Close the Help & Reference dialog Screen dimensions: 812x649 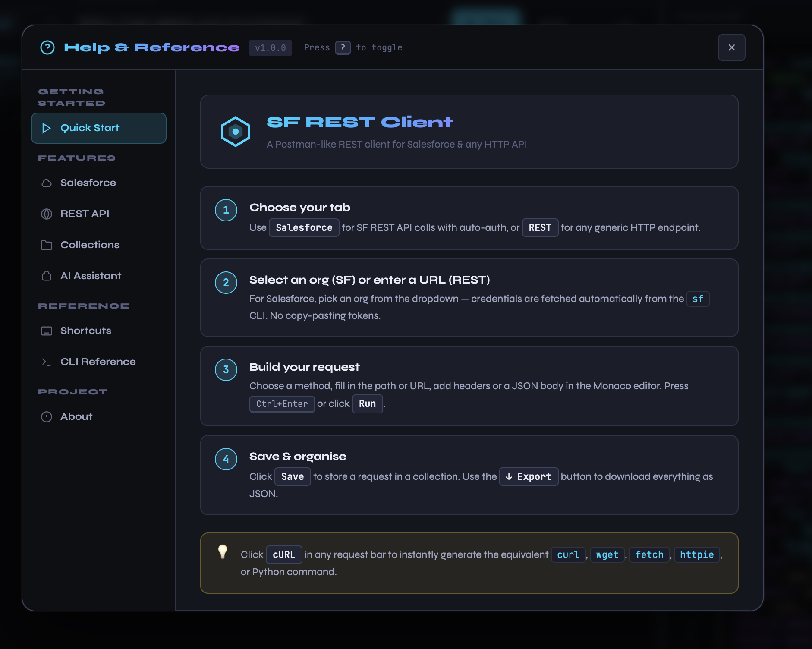pos(731,47)
